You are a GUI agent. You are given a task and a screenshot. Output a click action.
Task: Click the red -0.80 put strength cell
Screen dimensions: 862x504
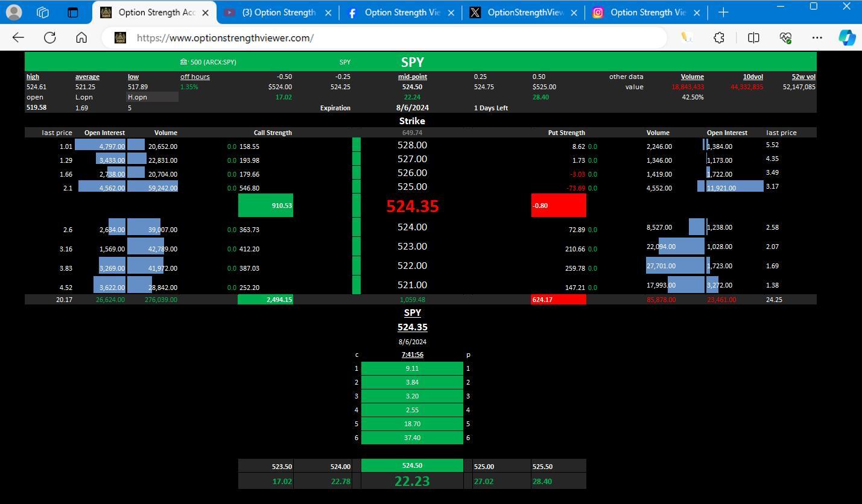click(559, 206)
